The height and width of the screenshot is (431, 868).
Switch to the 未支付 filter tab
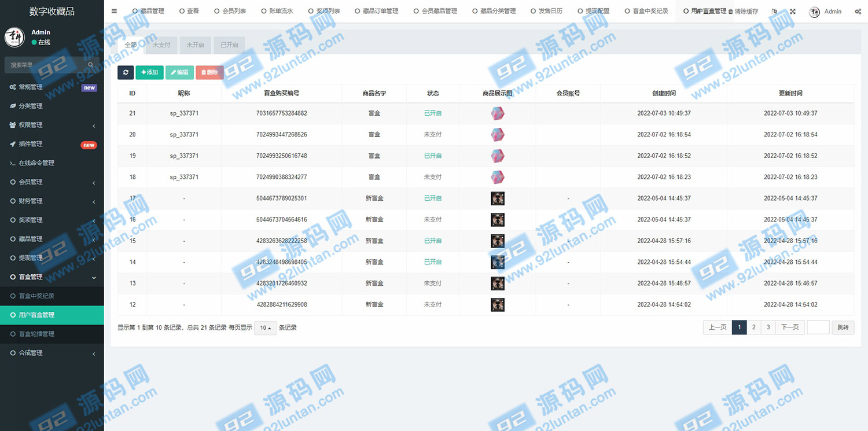click(x=161, y=45)
